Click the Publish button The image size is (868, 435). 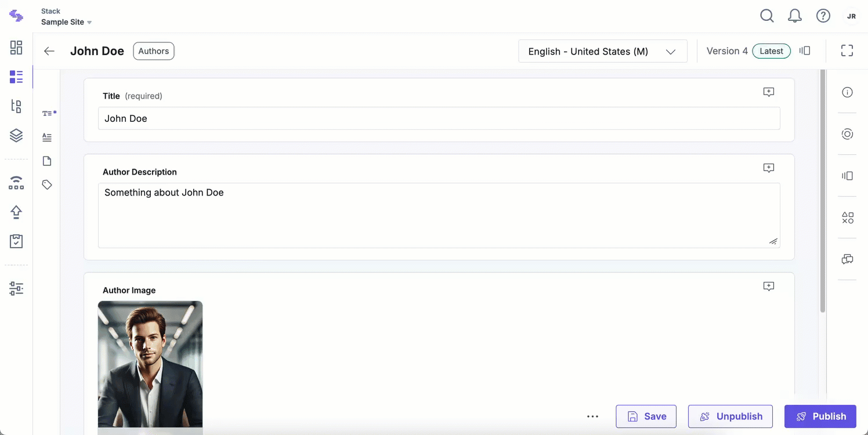[820, 416]
